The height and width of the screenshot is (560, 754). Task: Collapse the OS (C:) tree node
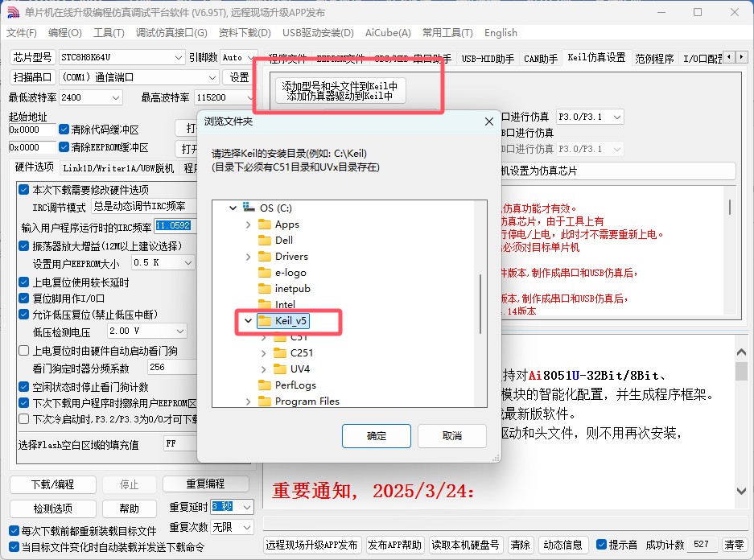[233, 208]
